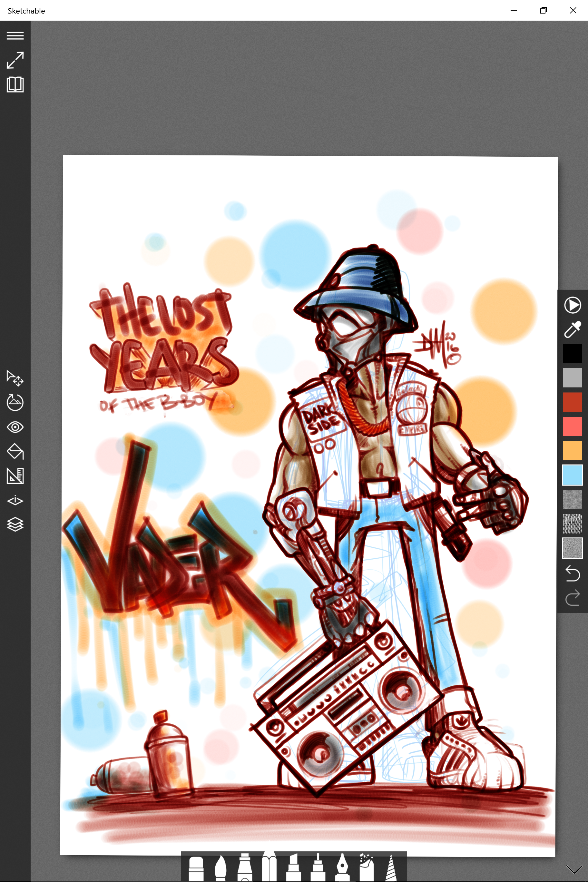
Task: Select the transform move tool
Action: [x=15, y=378]
